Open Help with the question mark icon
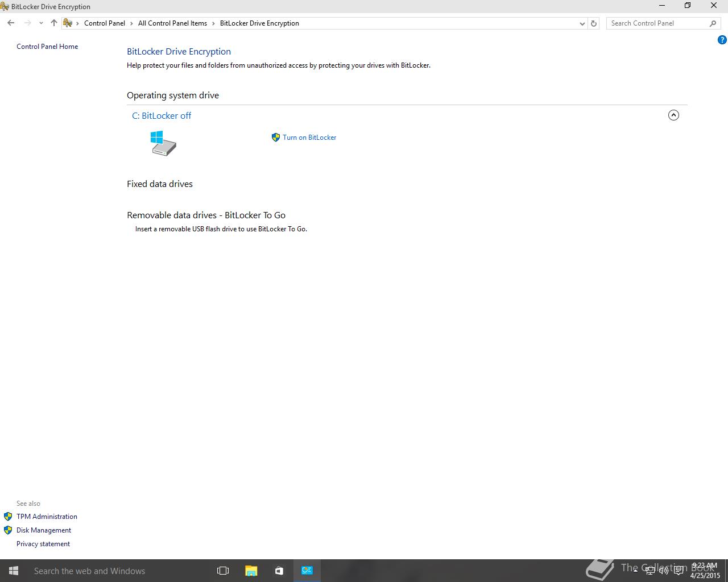 [x=722, y=40]
